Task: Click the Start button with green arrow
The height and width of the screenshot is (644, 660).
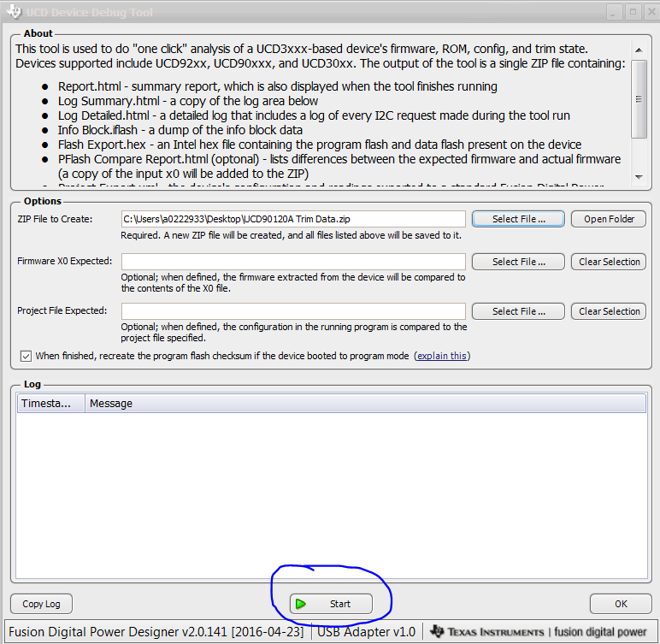Action: (331, 604)
